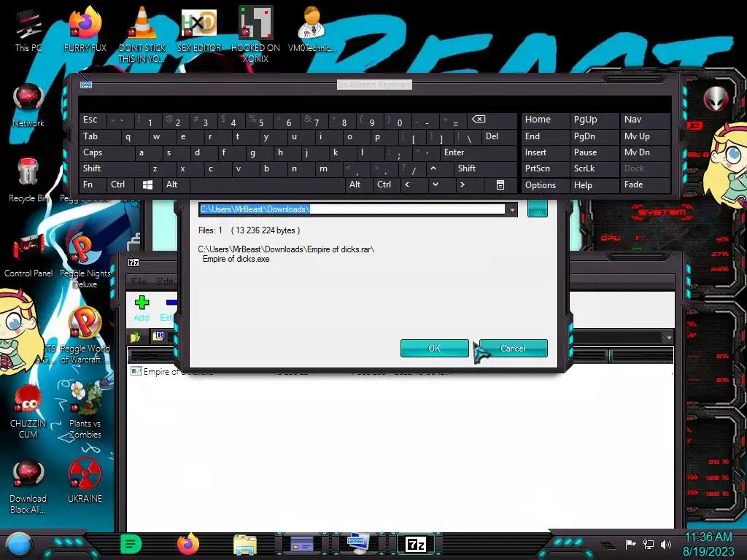Click the volume speaker tray icon
The image size is (747, 560).
click(x=666, y=544)
